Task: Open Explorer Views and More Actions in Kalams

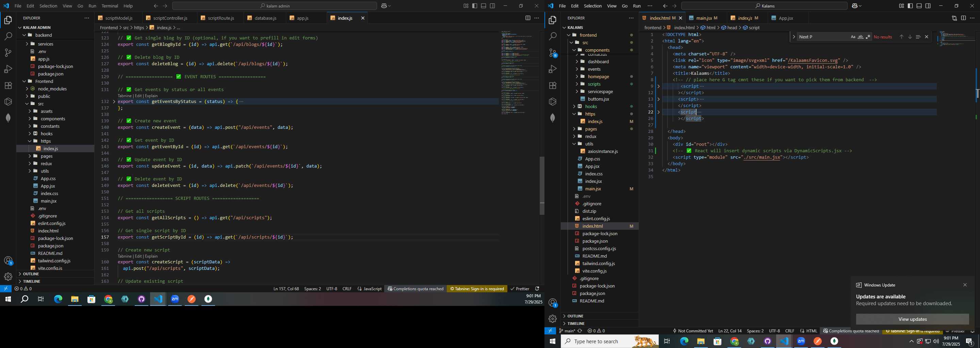Action: [x=631, y=18]
